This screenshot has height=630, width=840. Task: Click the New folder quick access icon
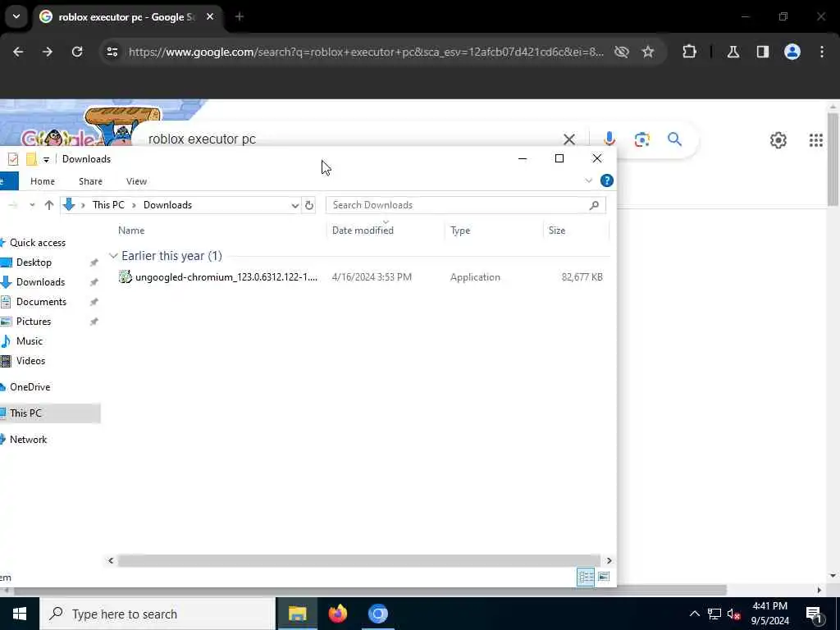(32, 159)
